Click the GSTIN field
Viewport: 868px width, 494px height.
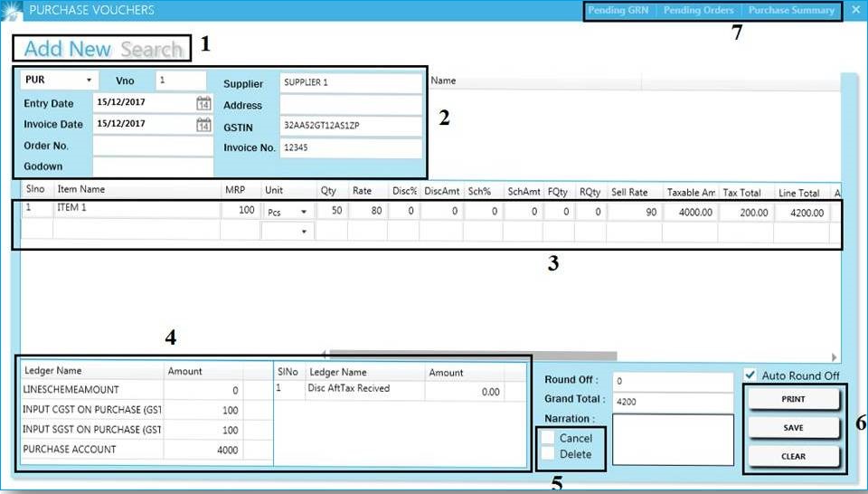click(351, 127)
